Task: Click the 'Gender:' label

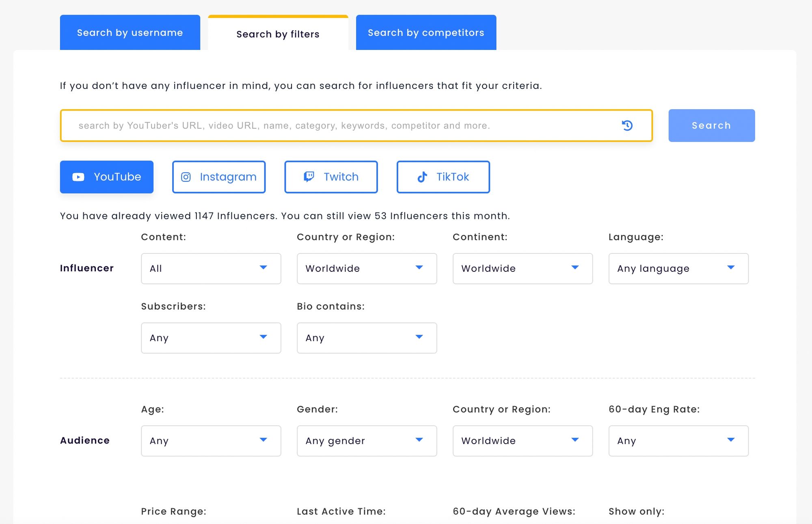Action: coord(317,409)
